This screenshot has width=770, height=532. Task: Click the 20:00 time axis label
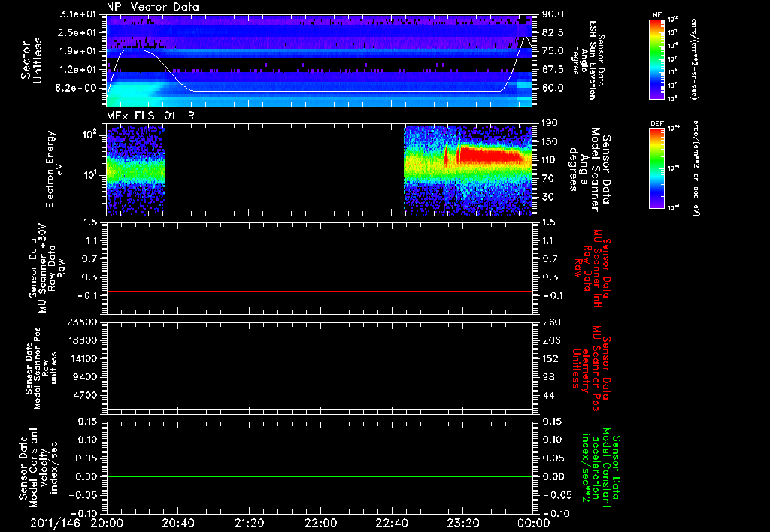[107, 523]
